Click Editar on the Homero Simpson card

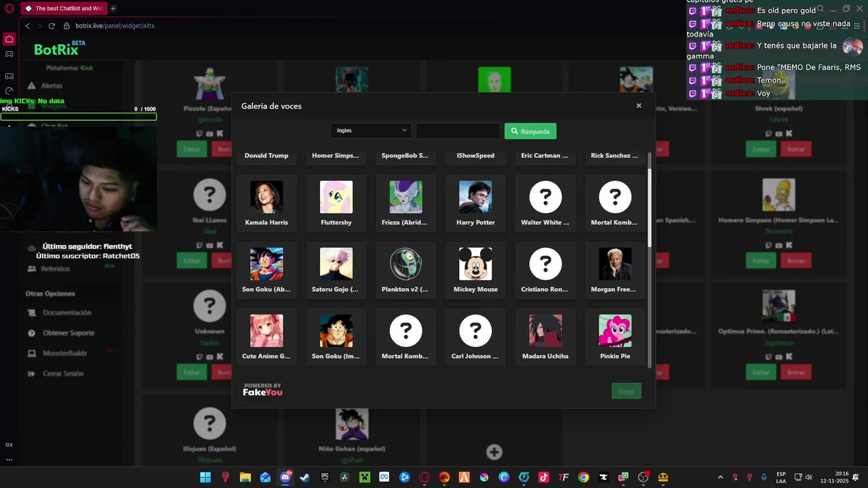tap(761, 260)
